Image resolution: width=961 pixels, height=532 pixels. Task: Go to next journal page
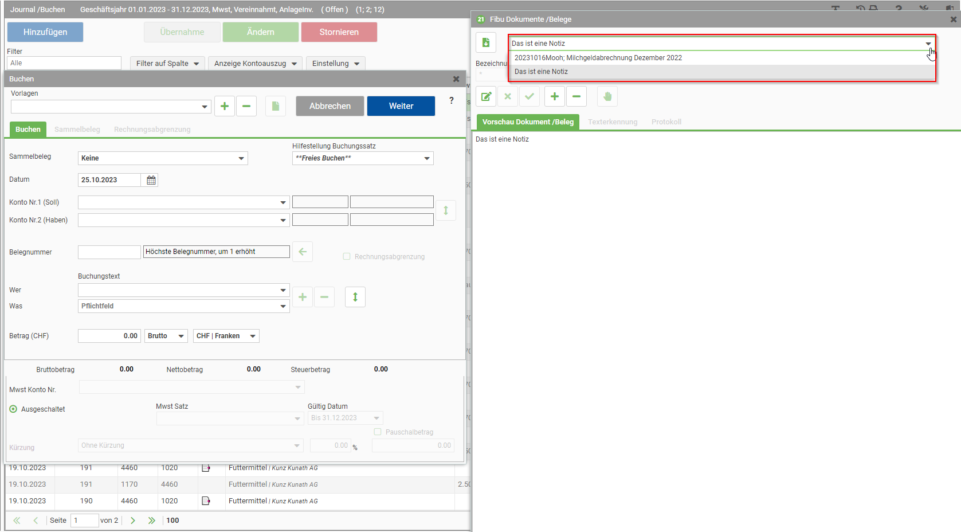click(132, 520)
